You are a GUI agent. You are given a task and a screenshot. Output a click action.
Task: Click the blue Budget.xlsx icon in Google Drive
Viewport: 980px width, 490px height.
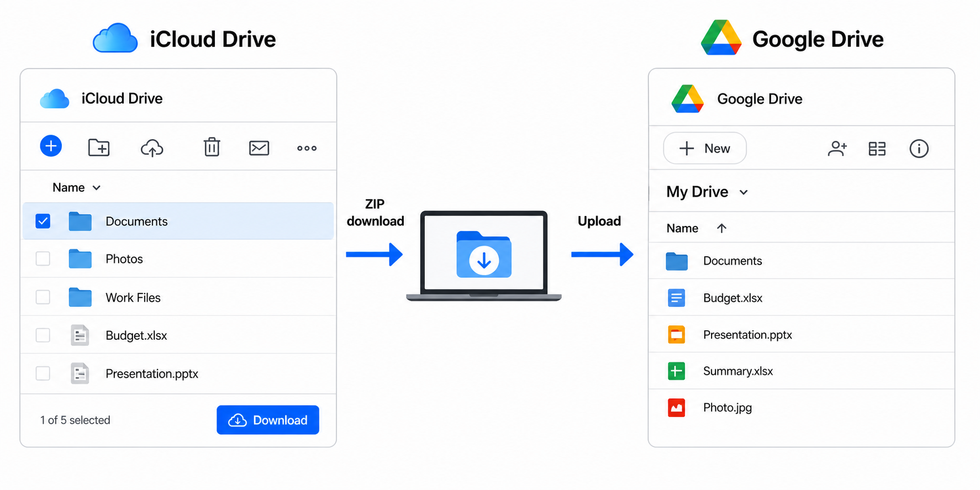point(676,298)
